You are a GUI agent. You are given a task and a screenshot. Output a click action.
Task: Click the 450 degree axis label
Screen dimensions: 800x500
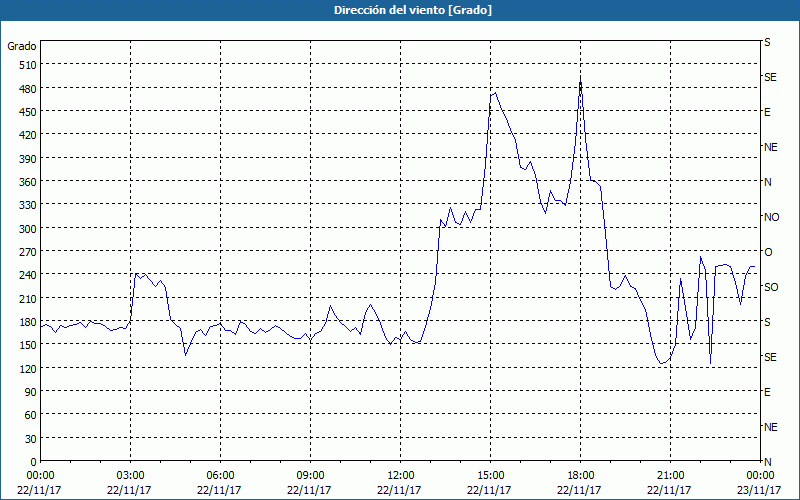pyautogui.click(x=28, y=112)
